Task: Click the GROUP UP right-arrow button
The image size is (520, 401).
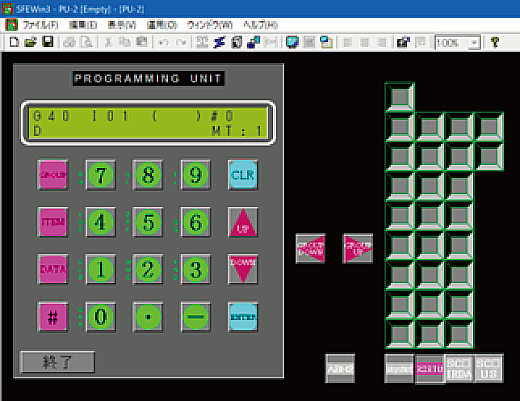Action: [x=358, y=248]
